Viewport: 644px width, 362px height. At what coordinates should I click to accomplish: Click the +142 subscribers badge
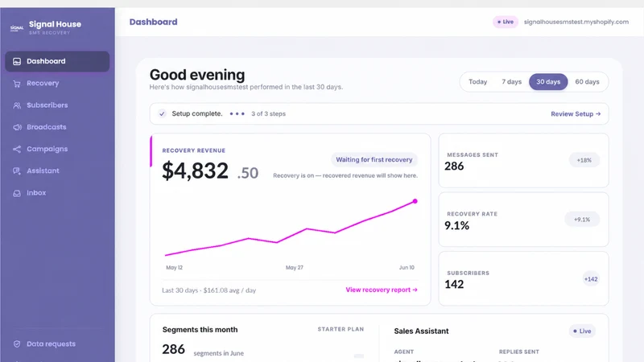pyautogui.click(x=591, y=279)
